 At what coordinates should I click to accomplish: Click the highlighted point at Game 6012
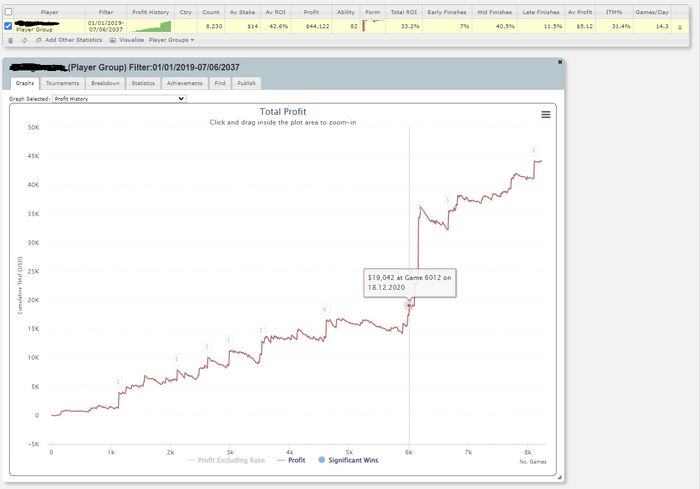coord(408,305)
